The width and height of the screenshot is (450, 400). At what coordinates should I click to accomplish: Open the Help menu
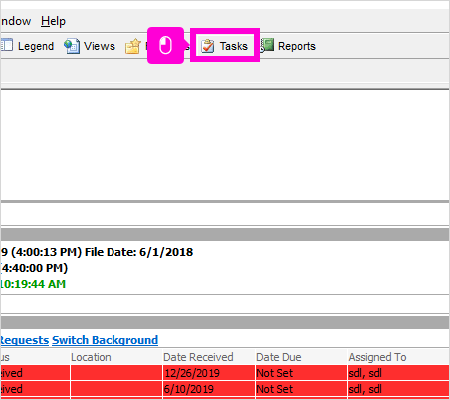pyautogui.click(x=53, y=21)
